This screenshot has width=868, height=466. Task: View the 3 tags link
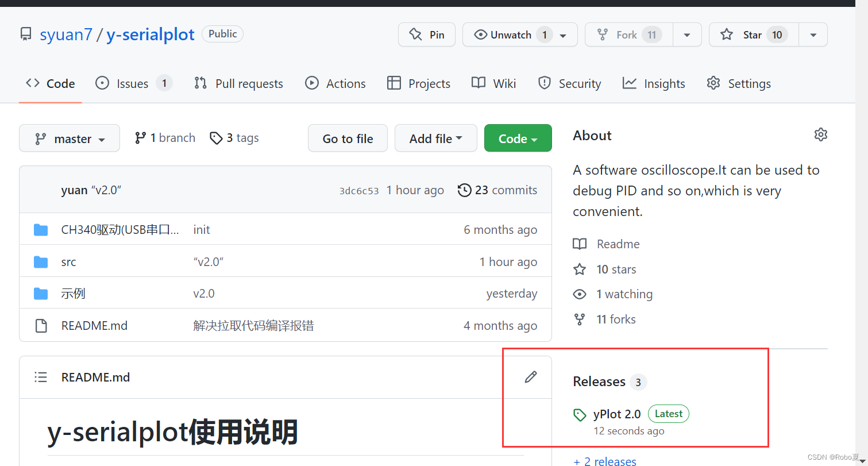234,138
